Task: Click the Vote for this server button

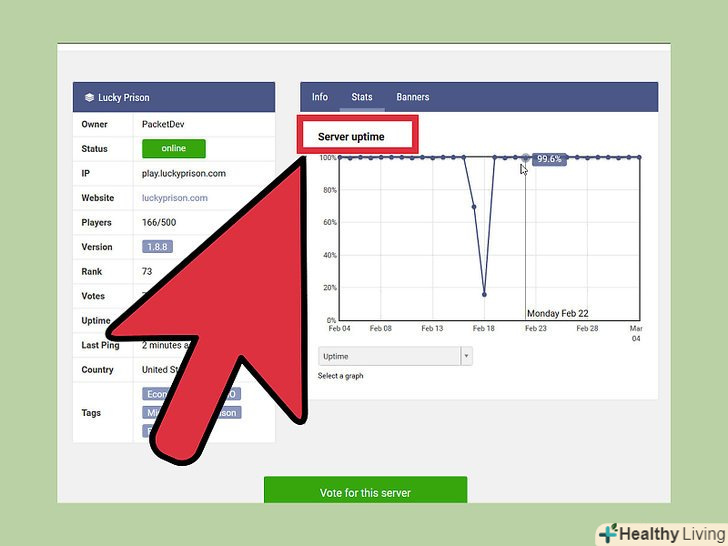Action: pyautogui.click(x=365, y=490)
